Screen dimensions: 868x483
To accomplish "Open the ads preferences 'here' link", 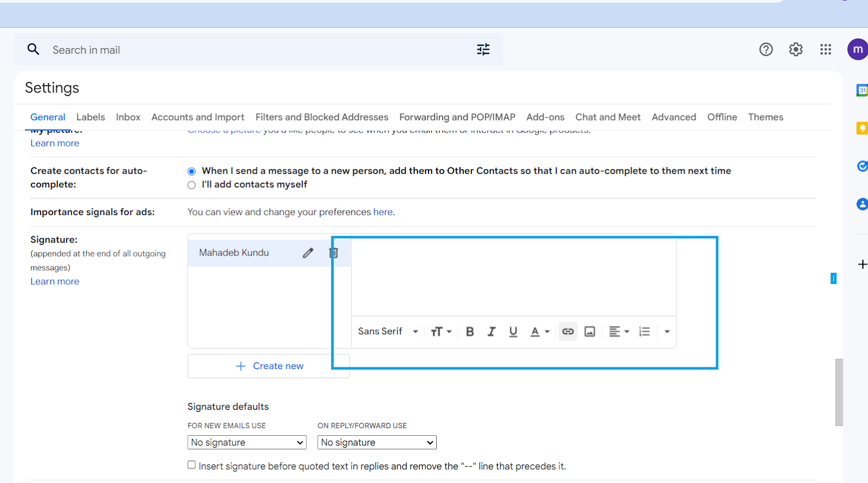I will click(x=383, y=212).
